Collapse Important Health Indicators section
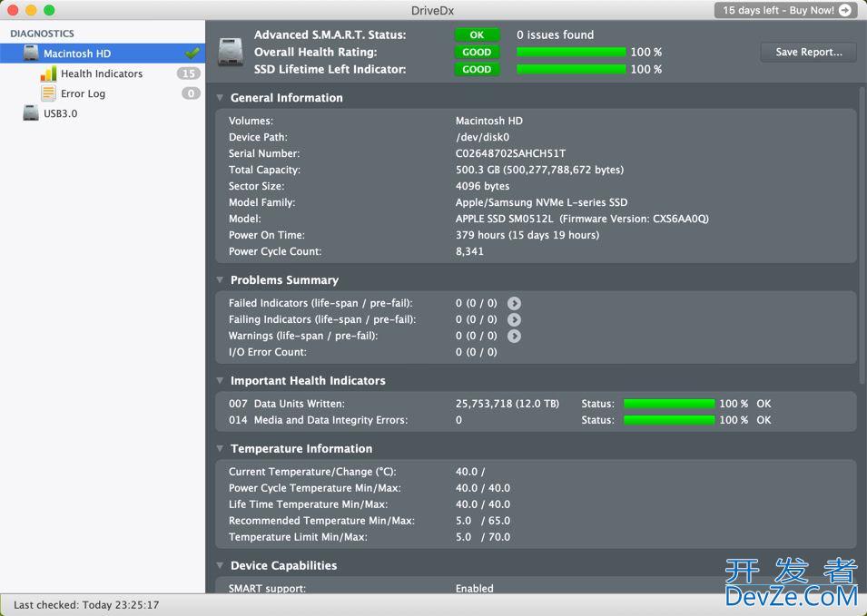Screen dimensions: 867x616 point(220,381)
